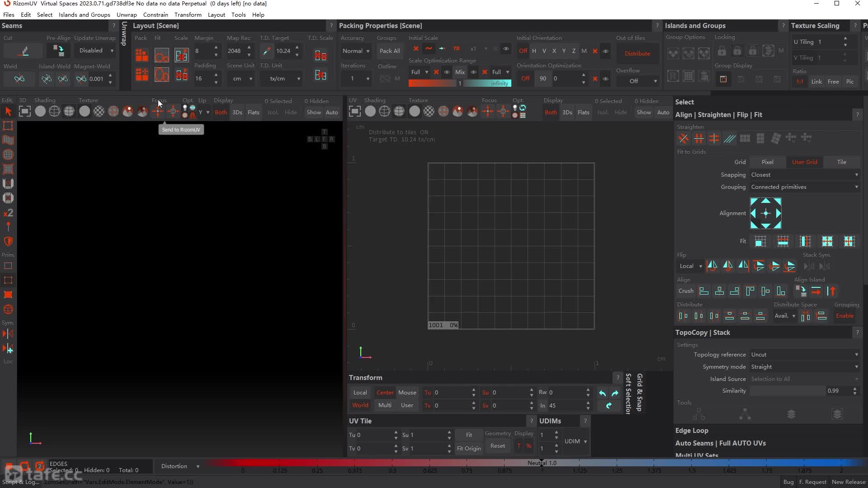The height and width of the screenshot is (488, 868).
Task: Click the Fit Origin button
Action: click(469, 449)
